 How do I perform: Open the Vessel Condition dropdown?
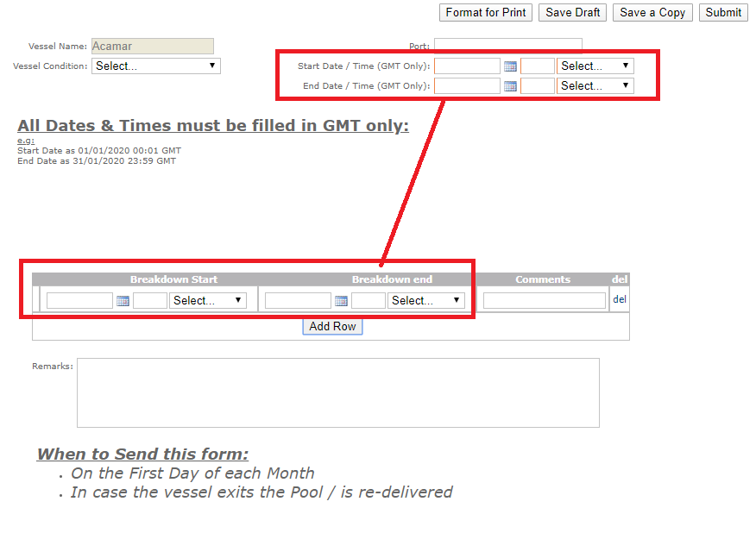click(155, 66)
